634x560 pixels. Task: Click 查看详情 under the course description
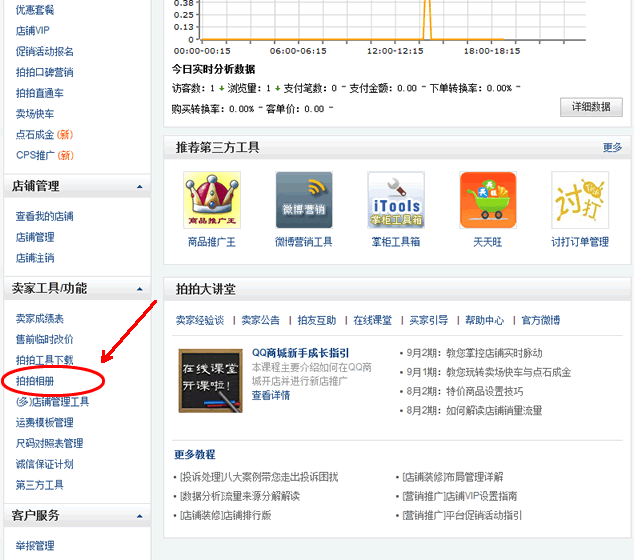[x=271, y=395]
